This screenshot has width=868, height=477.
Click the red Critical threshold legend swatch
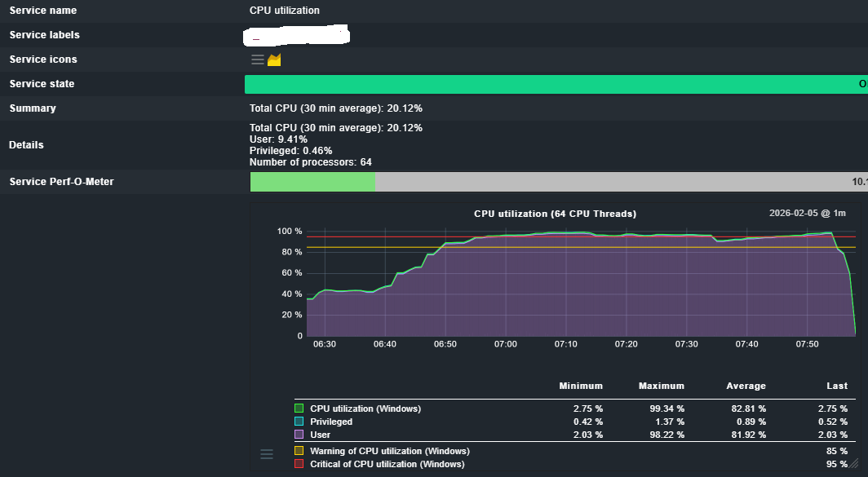click(x=299, y=464)
